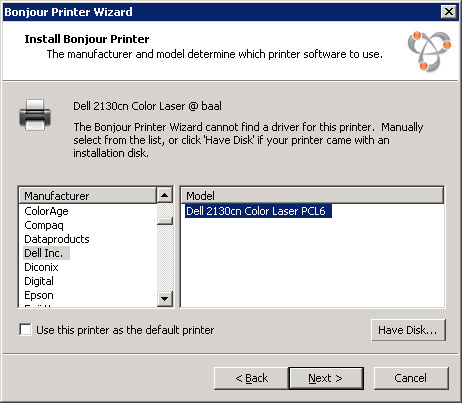Click the manufacturer list scrollbar thumb

click(x=164, y=221)
